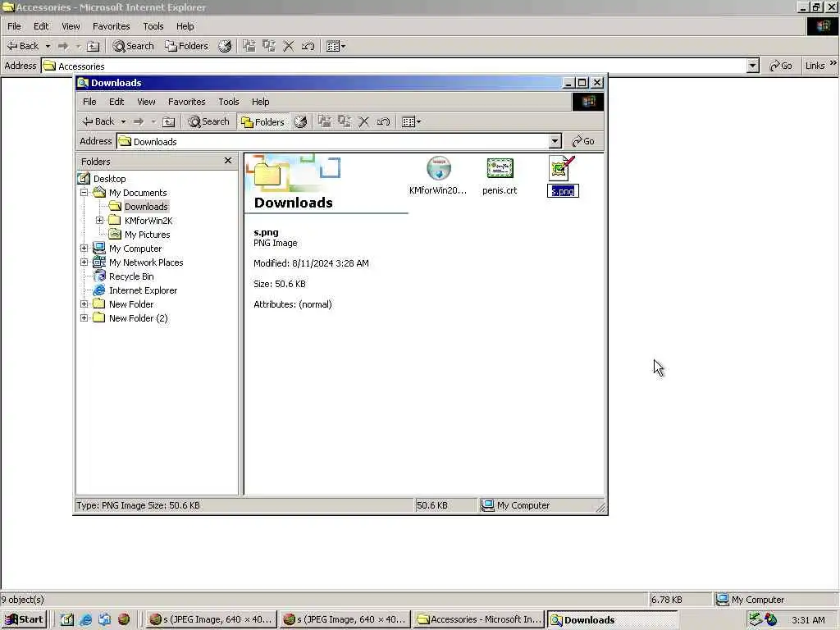Click History icon in Downloads toolbar
The image size is (840, 630).
300,121
